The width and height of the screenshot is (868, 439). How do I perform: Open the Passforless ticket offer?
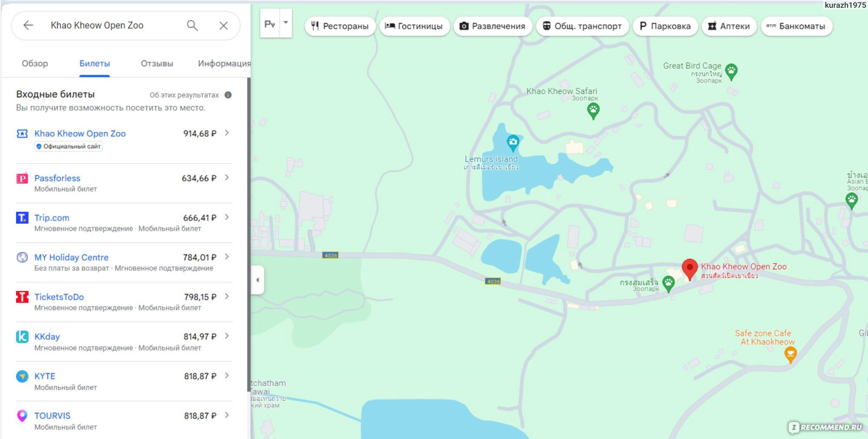pos(57,178)
